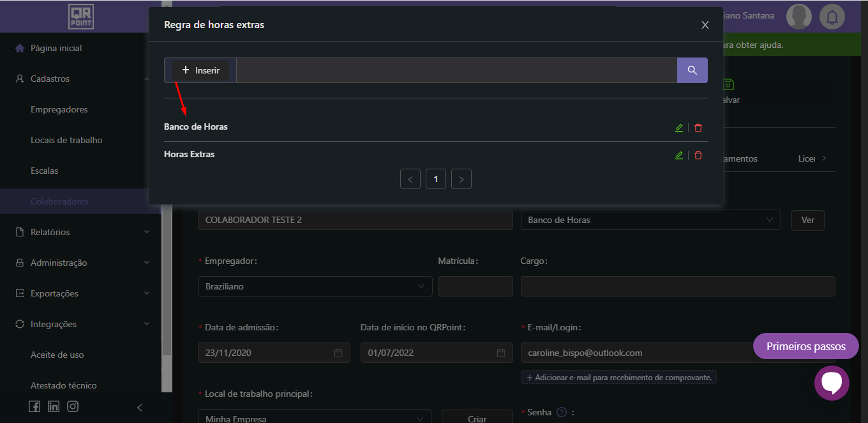Edit the Horas Extras rule

(678, 155)
